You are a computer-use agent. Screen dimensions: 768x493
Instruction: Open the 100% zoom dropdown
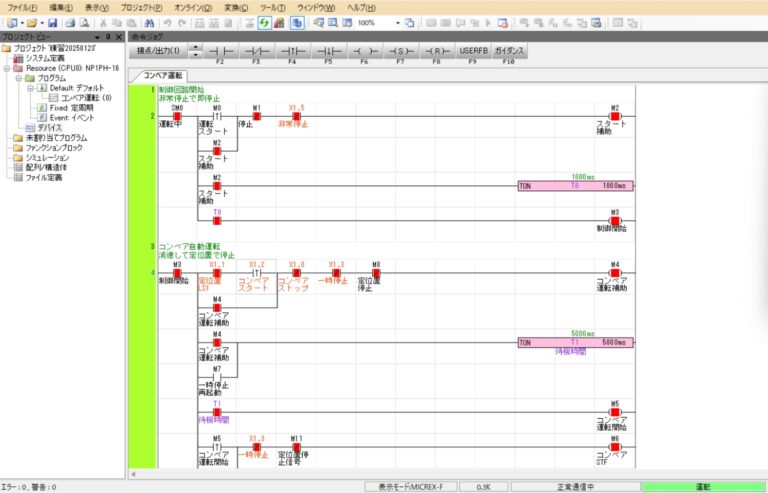tap(397, 22)
